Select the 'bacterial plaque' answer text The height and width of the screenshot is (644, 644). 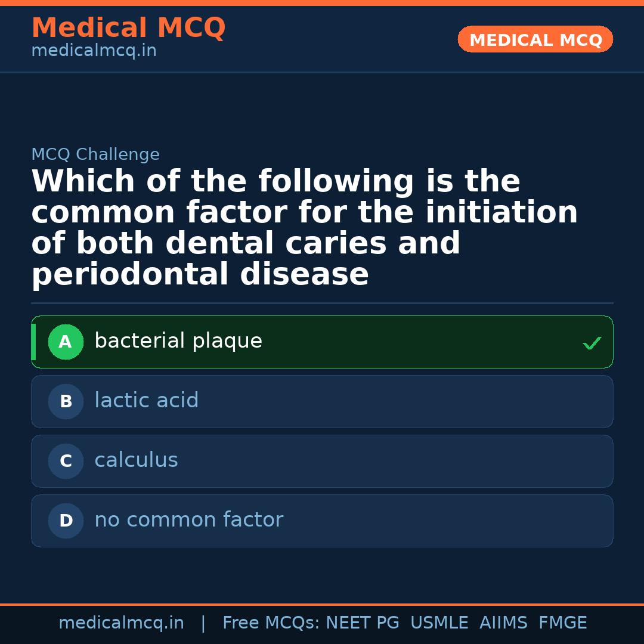(178, 341)
